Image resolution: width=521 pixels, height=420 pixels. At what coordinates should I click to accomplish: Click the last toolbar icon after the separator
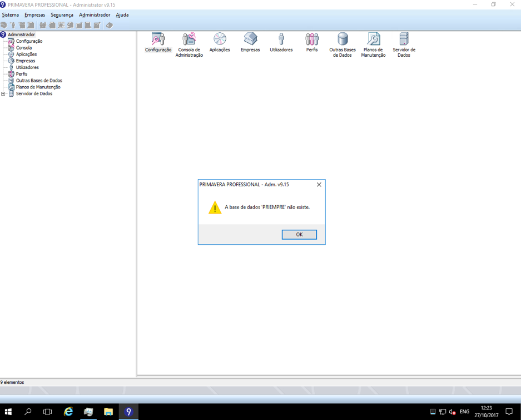click(110, 25)
